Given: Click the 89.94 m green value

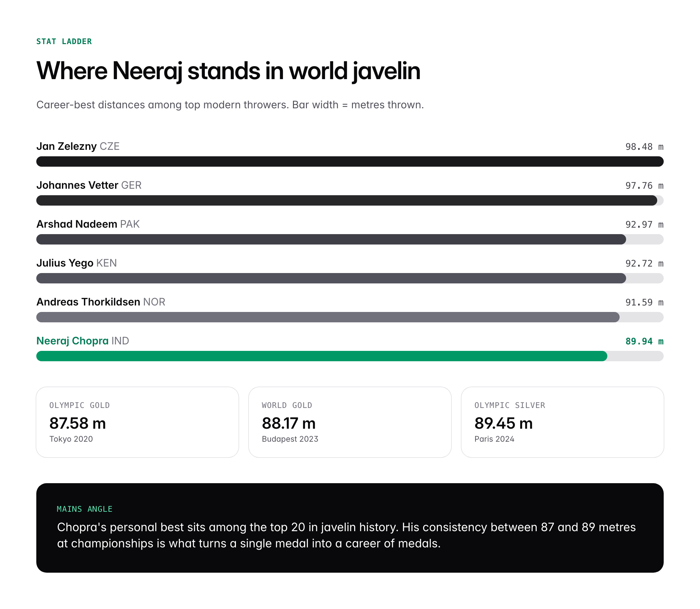Looking at the screenshot, I should [x=644, y=341].
